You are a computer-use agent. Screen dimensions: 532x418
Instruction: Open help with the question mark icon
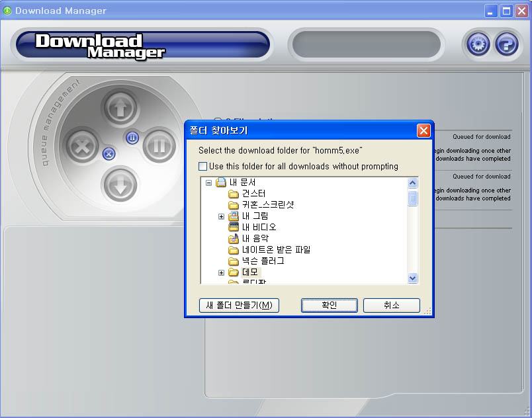point(506,44)
